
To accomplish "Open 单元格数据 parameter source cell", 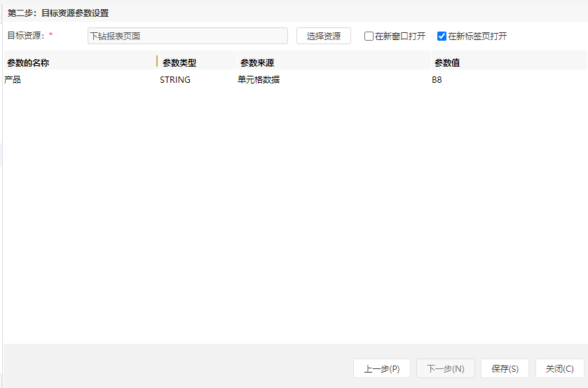I will 334,79.
